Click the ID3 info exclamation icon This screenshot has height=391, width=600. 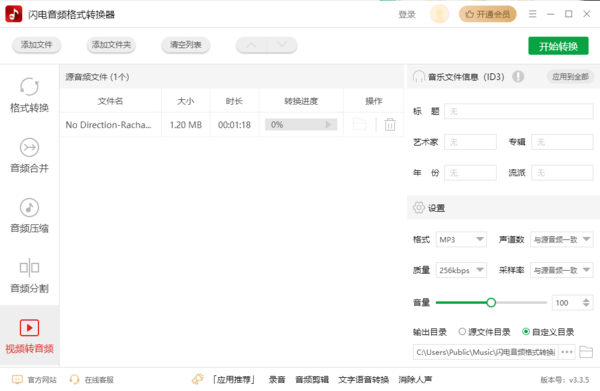pyautogui.click(x=518, y=77)
